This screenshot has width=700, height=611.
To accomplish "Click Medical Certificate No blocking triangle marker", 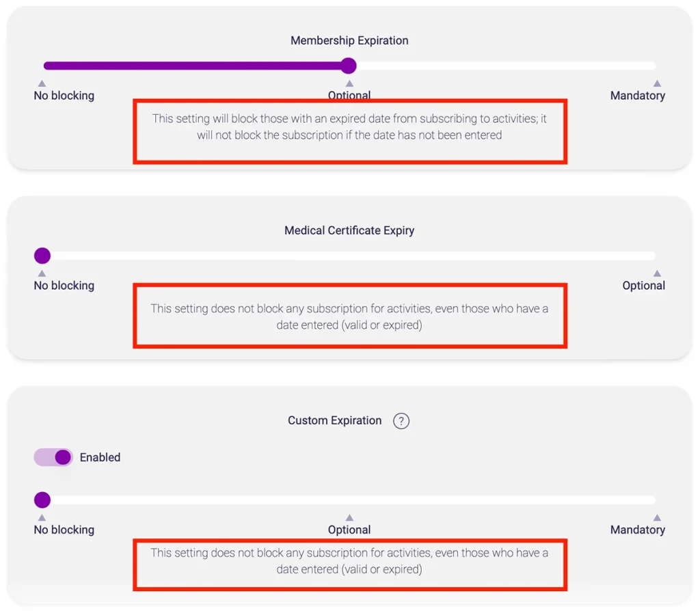I will pyautogui.click(x=42, y=273).
